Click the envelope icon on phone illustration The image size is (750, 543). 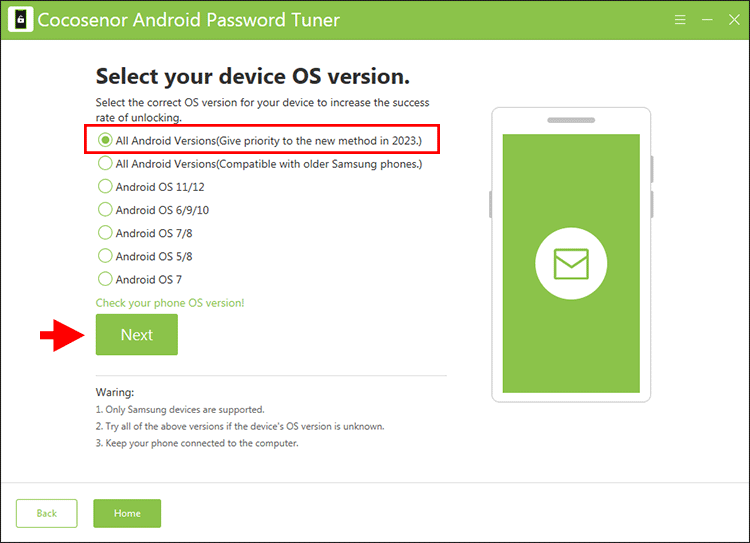click(571, 264)
